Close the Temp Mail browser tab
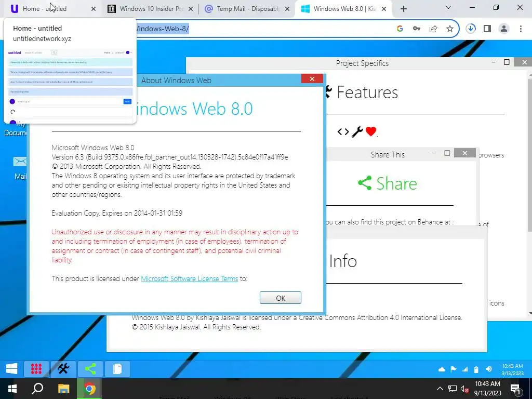532x399 pixels. point(287,9)
